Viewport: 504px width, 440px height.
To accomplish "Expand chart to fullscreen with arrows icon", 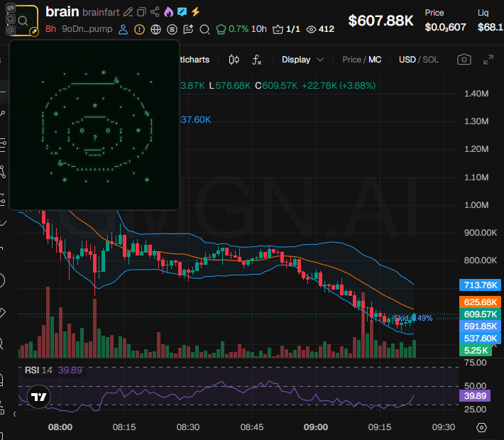I will (488, 60).
